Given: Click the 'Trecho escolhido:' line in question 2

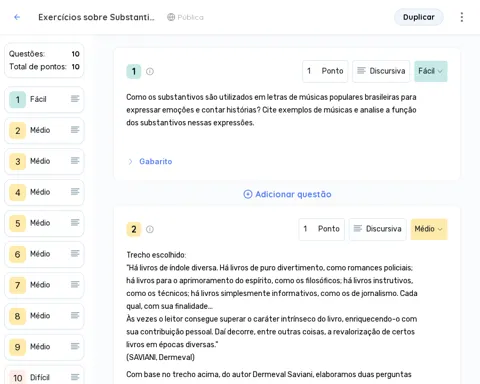Looking at the screenshot, I should tap(156, 255).
